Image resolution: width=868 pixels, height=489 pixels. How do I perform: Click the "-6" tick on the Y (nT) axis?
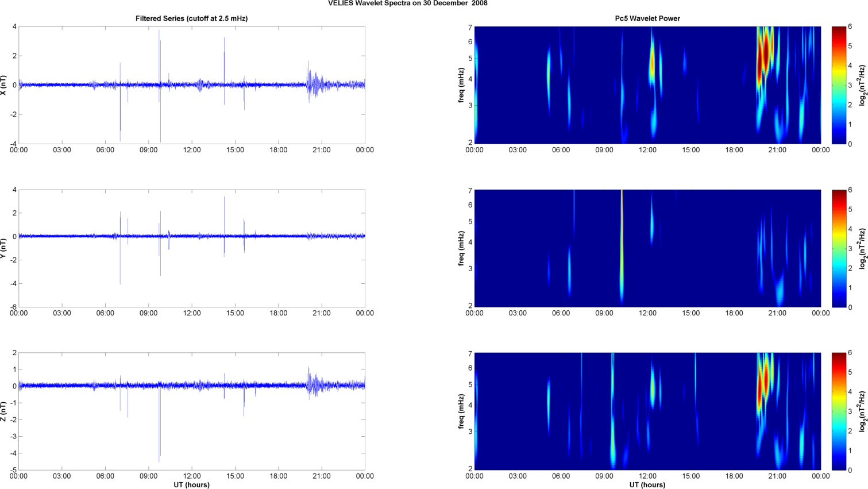point(13,307)
